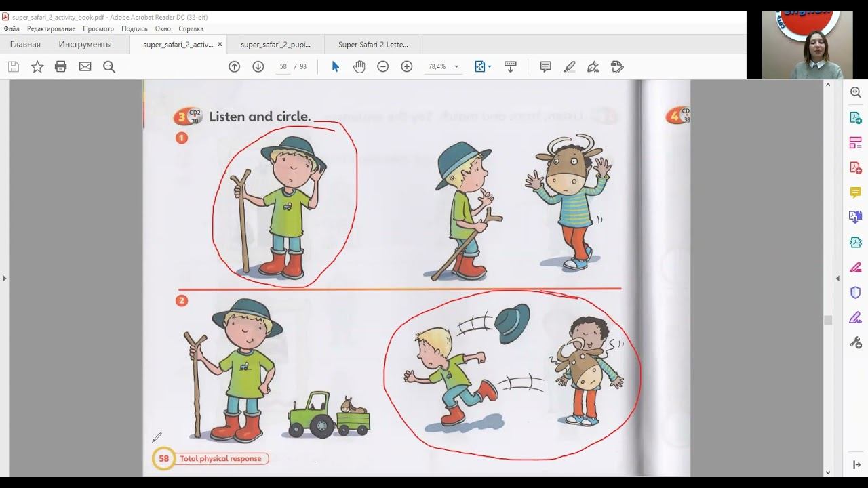The image size is (868, 488).
Task: Open Export PDF tool in right panel
Action: point(855,117)
